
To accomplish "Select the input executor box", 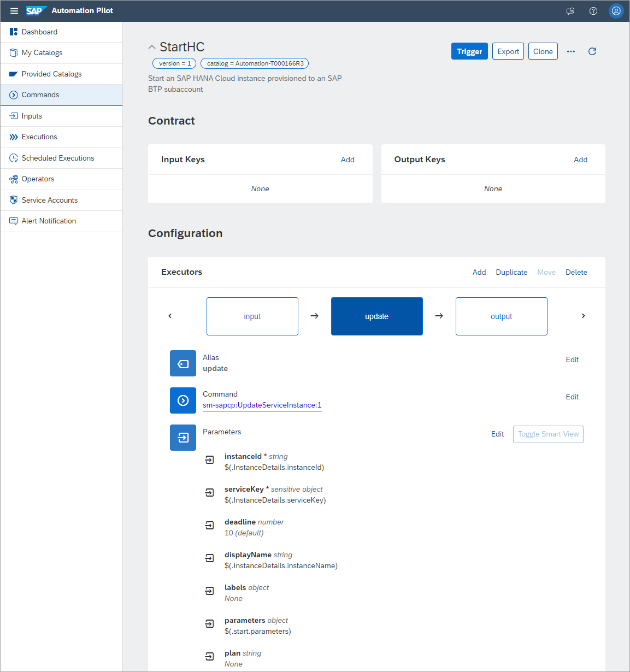I will coord(252,316).
